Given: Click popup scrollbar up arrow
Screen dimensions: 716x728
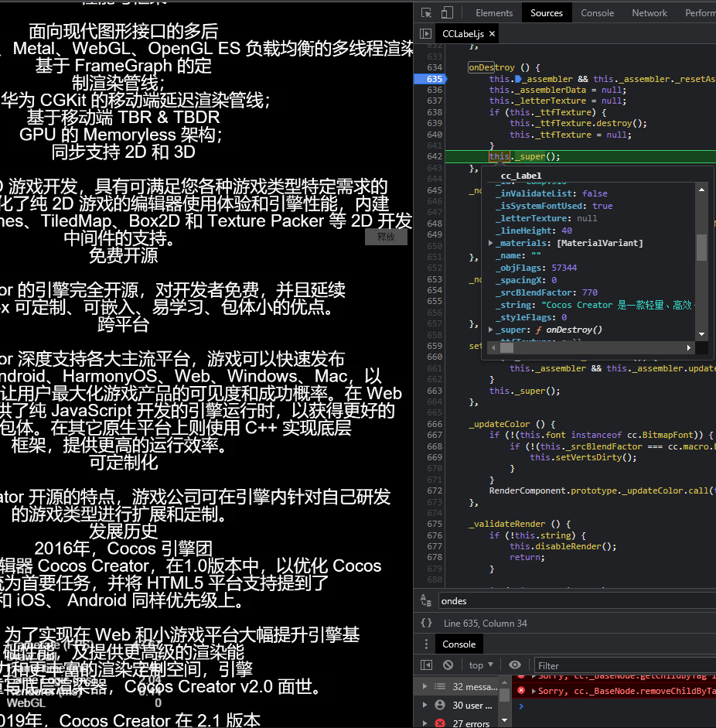Looking at the screenshot, I should 701,190.
